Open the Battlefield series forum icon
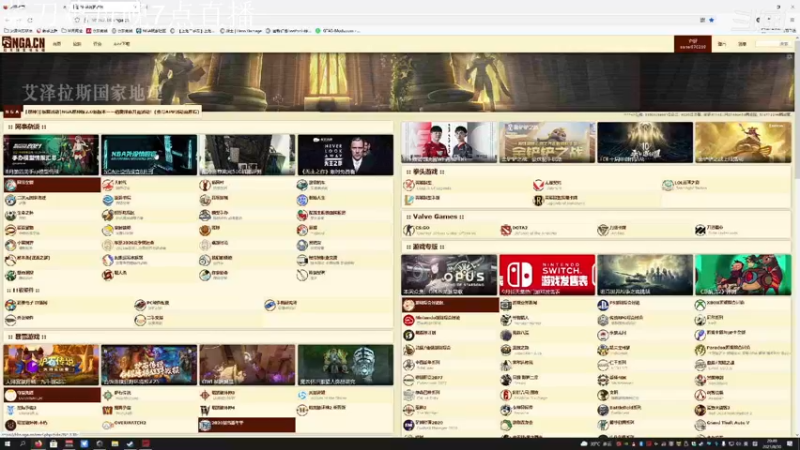800x450 pixels. [x=603, y=410]
